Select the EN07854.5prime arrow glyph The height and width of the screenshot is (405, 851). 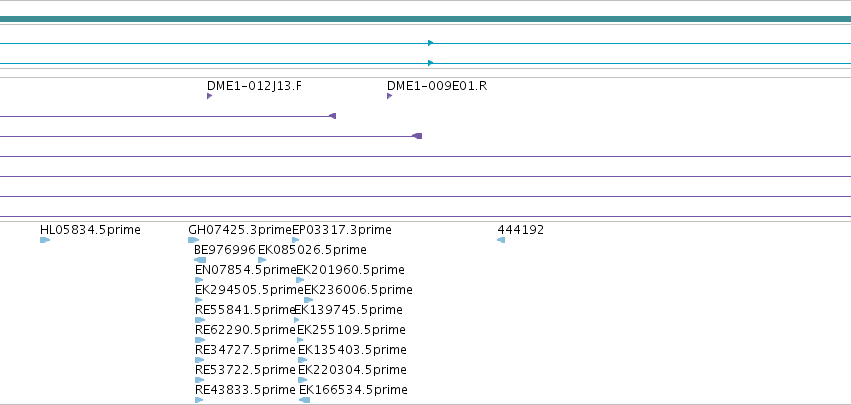199,280
